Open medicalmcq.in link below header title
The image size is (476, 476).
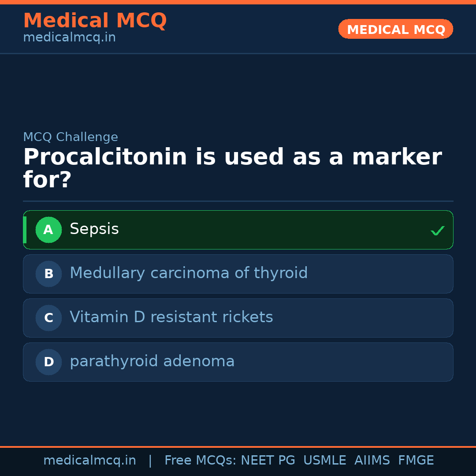click(69, 38)
